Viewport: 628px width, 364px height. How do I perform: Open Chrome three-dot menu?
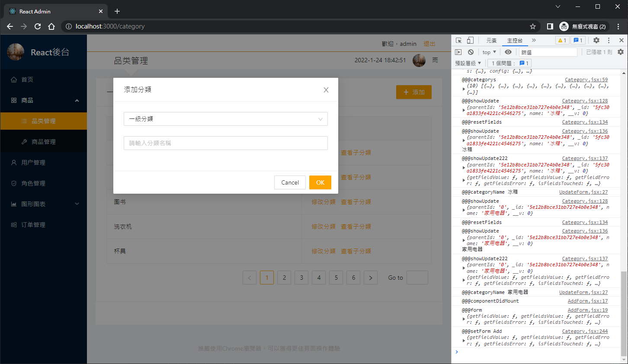point(619,26)
